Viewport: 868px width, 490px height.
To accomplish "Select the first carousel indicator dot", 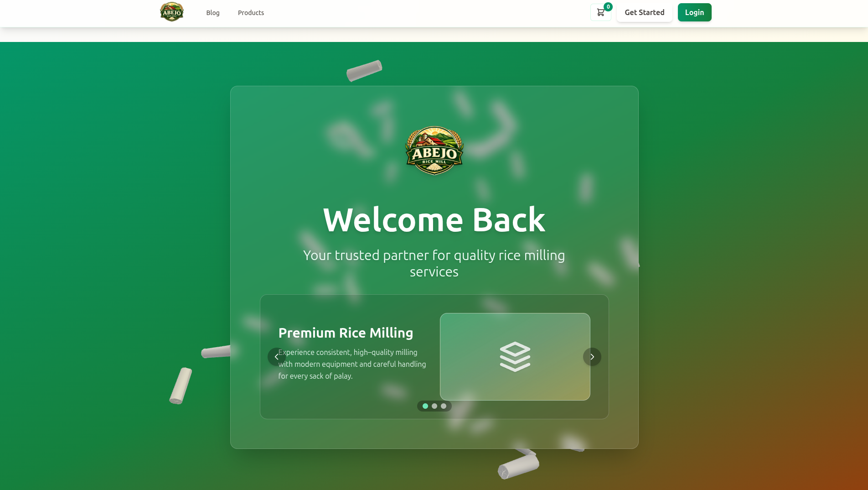I will coord(425,406).
